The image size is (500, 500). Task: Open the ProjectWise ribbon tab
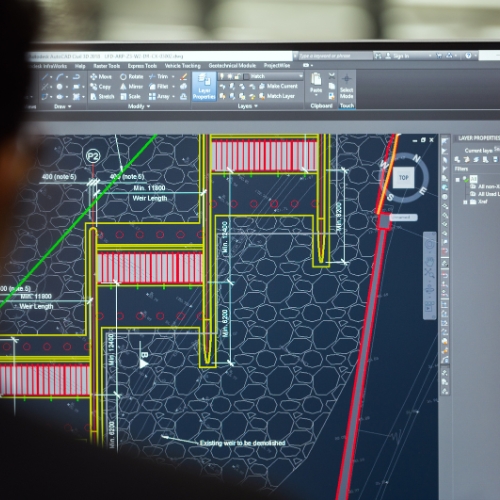coord(277,65)
